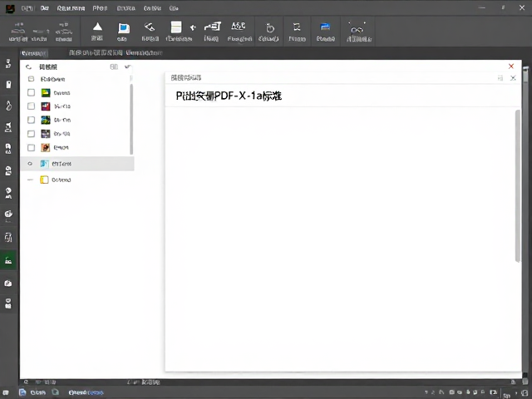Tick checkbox beside orange thumbnail
532x399 pixels.
31,148
